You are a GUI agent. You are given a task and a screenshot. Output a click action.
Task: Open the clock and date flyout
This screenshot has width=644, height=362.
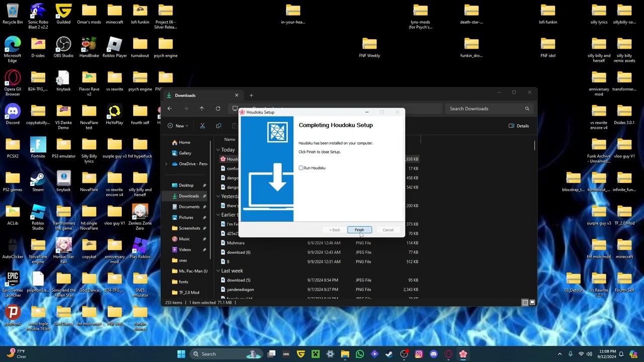pos(607,354)
